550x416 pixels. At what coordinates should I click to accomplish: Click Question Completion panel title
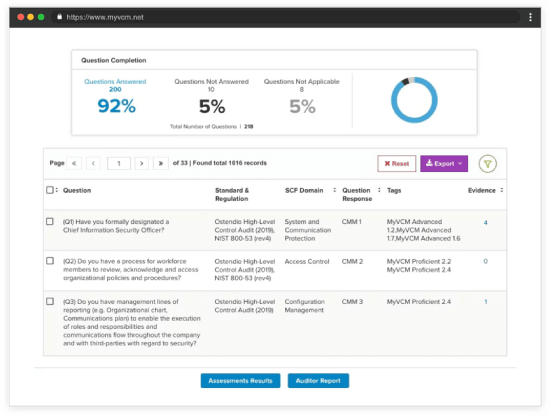(114, 60)
